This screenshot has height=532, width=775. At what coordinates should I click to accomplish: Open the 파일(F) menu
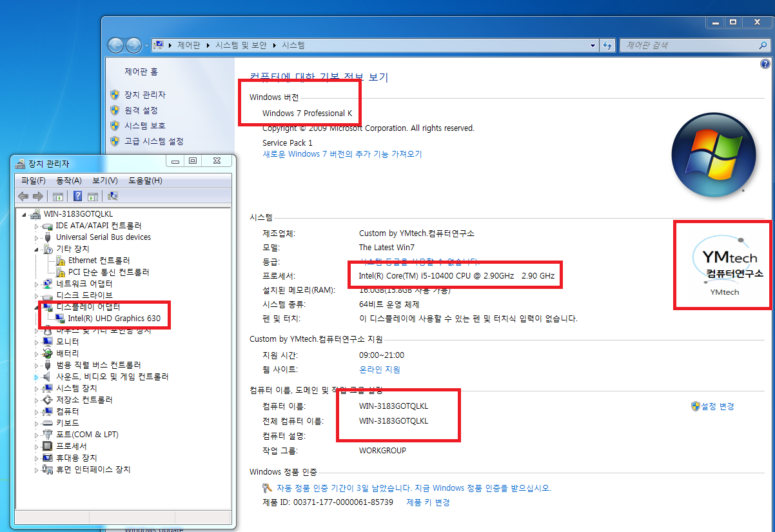click(x=34, y=181)
